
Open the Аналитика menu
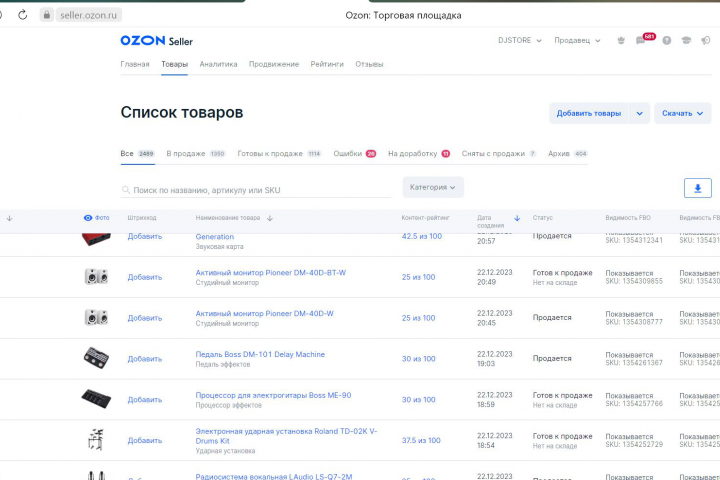coord(219,64)
